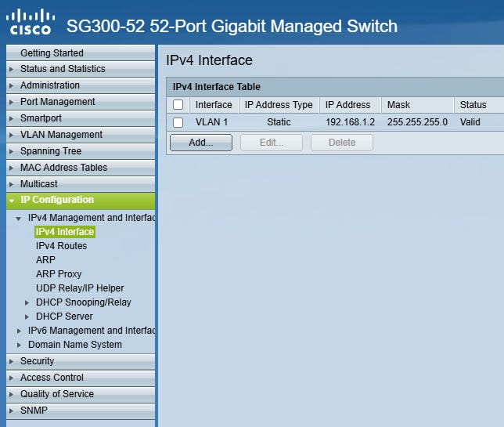Viewport: 504px width, 427px height.
Task: Click the Status column header
Action: (479, 105)
